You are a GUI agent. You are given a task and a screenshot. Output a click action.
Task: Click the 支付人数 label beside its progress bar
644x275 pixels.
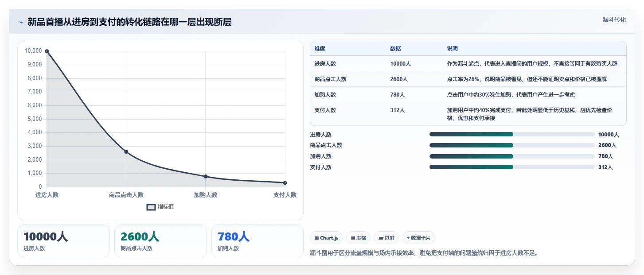pos(321,167)
